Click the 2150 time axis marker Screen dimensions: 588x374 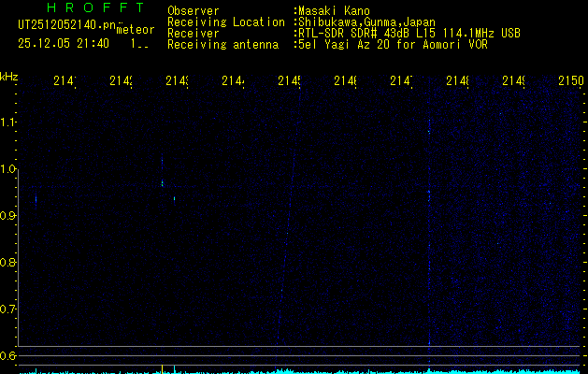(x=571, y=80)
